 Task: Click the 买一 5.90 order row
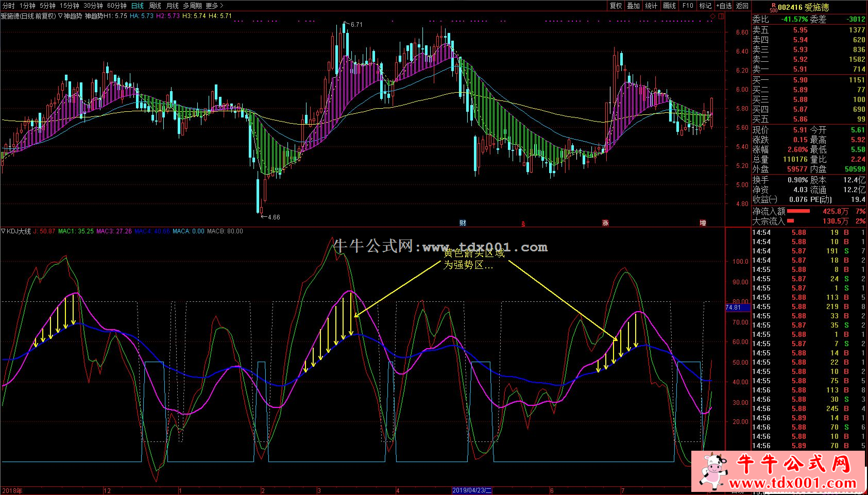(x=809, y=80)
